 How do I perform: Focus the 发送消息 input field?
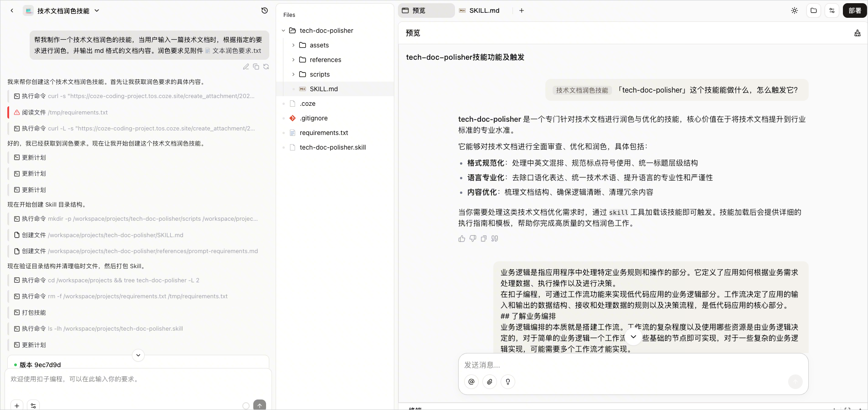[633, 365]
